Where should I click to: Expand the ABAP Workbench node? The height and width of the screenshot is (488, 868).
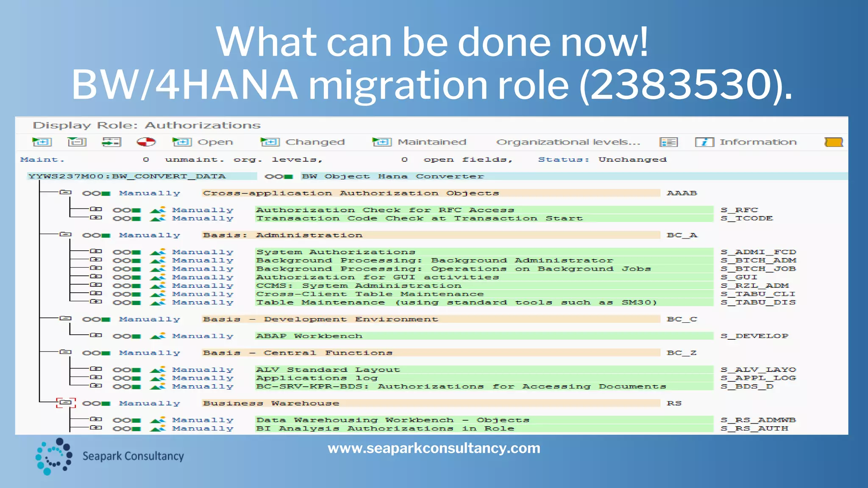coord(96,335)
